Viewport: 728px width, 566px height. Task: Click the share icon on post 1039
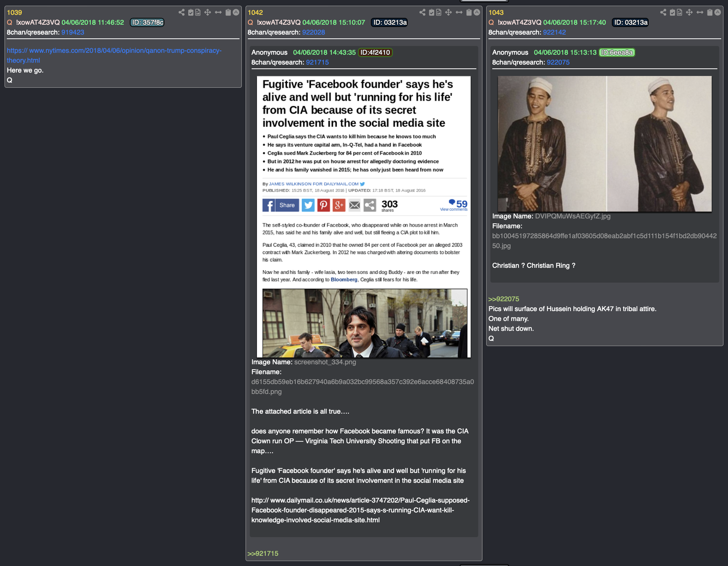pyautogui.click(x=181, y=13)
